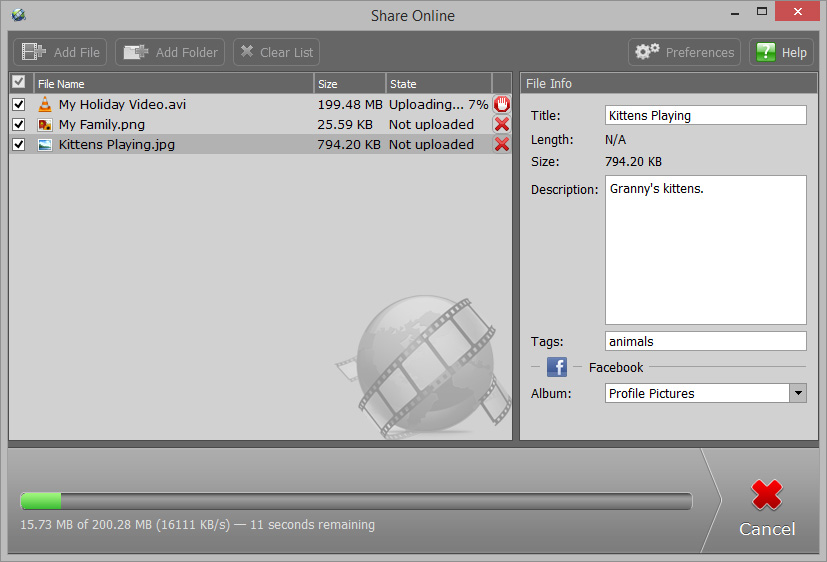Toggle the Kittens Playing.jpg checkbox
Screen dimensions: 827x562
(x=19, y=144)
